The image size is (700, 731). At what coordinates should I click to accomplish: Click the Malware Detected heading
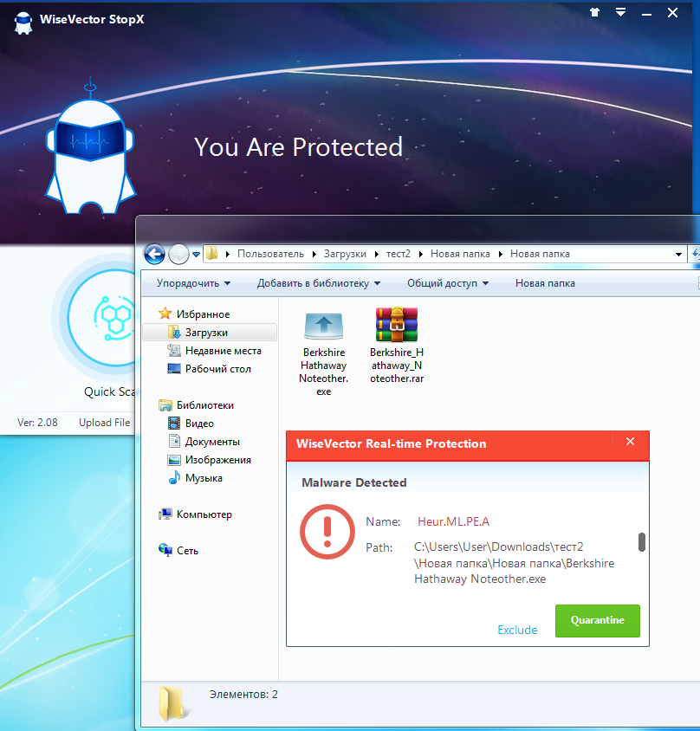354,482
